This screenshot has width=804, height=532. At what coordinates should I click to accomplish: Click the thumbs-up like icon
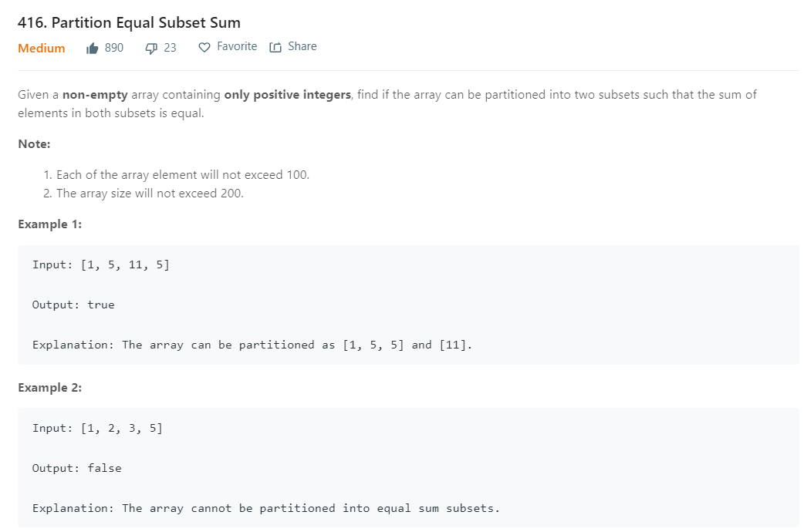tap(93, 48)
